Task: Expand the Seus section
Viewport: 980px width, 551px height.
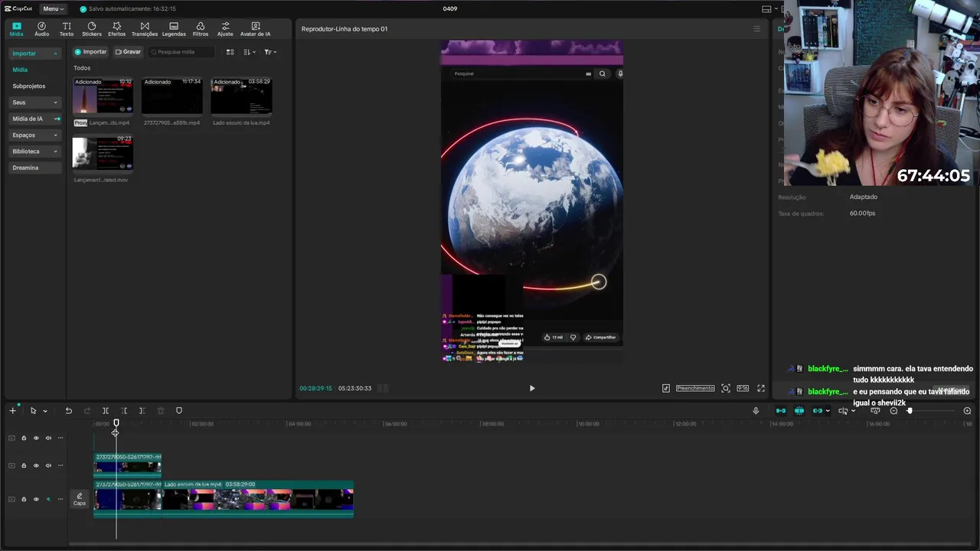Action: (x=34, y=103)
